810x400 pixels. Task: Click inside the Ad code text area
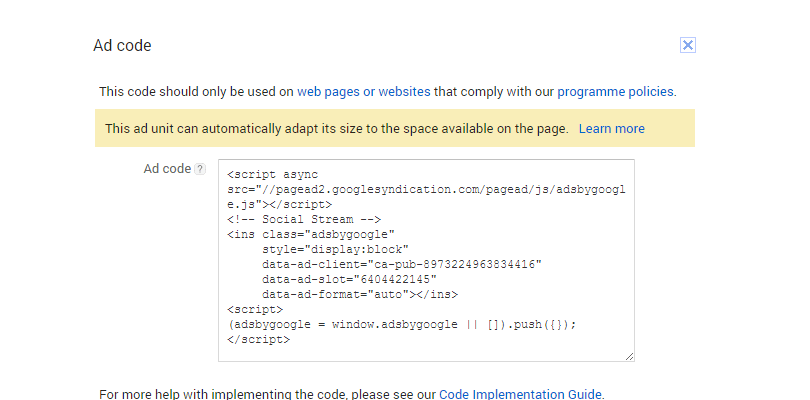point(426,260)
